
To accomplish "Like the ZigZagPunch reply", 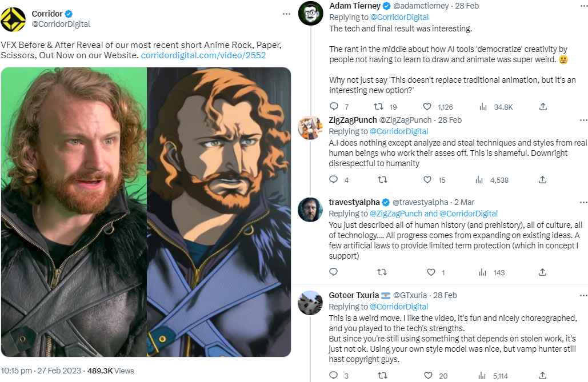I will click(x=427, y=180).
